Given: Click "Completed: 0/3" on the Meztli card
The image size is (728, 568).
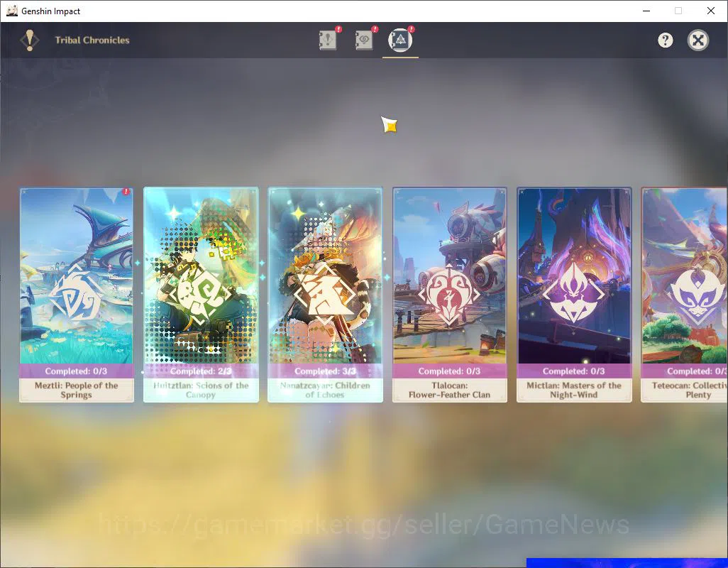Looking at the screenshot, I should click(x=76, y=371).
